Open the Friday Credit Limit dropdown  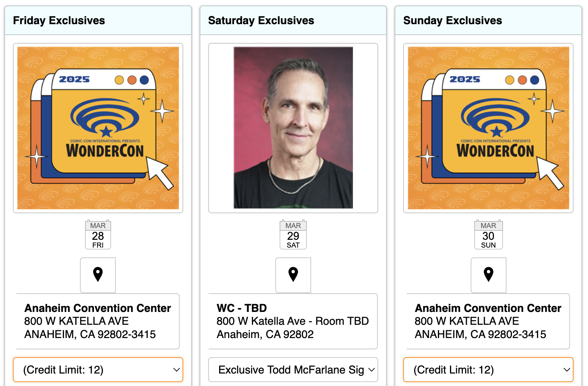click(x=98, y=370)
